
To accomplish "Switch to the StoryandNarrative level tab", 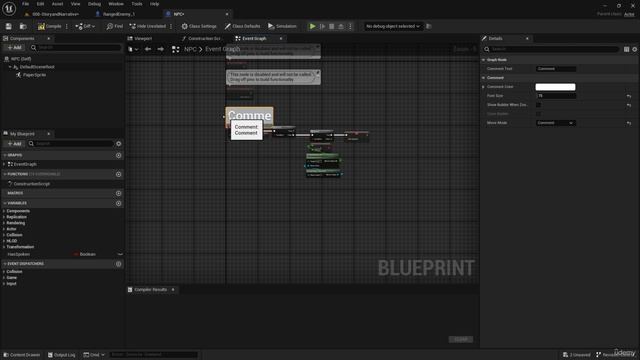I will 55,14.
